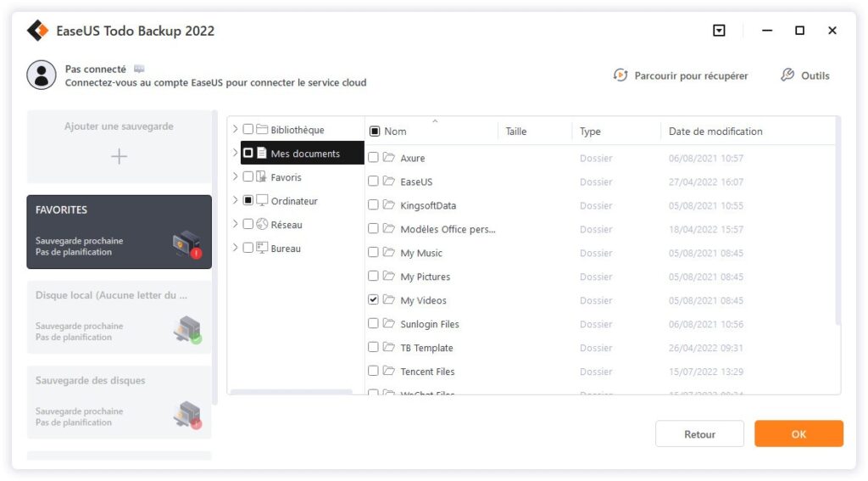Screen dimensions: 868x481
Task: Tick the Bibliothèque tree checkbox
Action: click(x=248, y=129)
